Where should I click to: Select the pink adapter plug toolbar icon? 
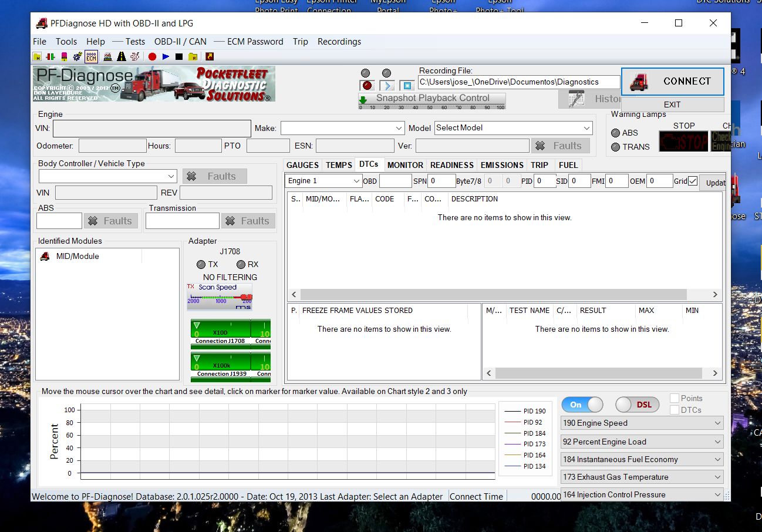click(x=64, y=56)
